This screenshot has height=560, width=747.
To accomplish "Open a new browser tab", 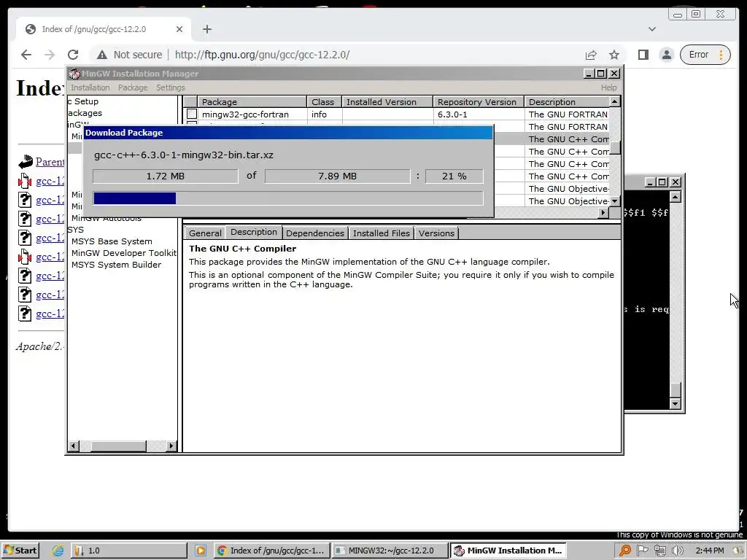I will [x=206, y=29].
